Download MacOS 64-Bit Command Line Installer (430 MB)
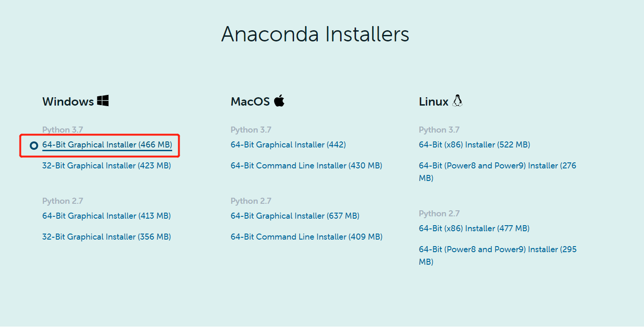Viewport: 644px width, 328px height. 306,165
